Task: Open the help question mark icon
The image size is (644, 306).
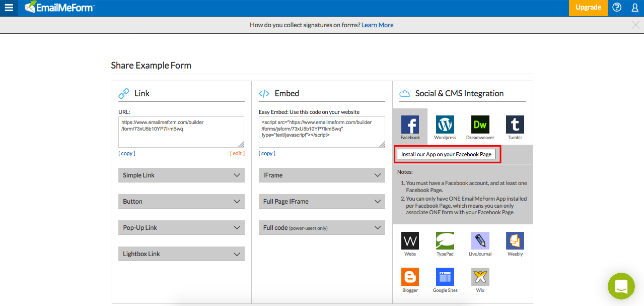Action: pos(617,8)
